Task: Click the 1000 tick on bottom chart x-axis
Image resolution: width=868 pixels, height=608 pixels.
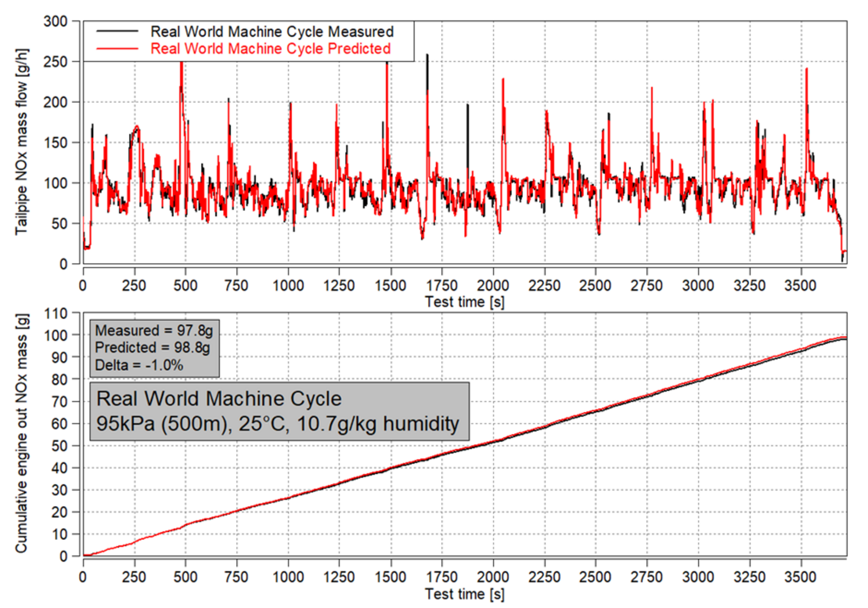Action: pyautogui.click(x=288, y=577)
